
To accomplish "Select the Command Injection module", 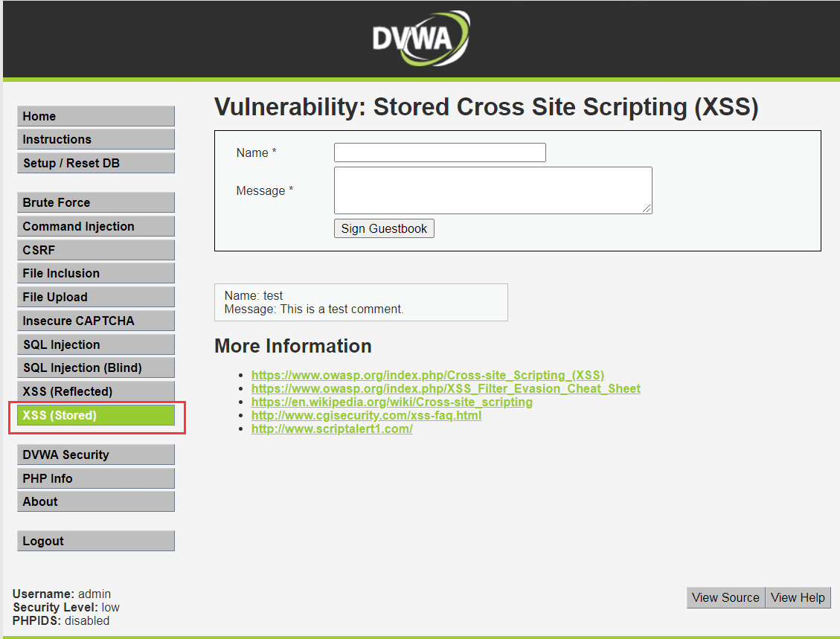I will pos(95,226).
